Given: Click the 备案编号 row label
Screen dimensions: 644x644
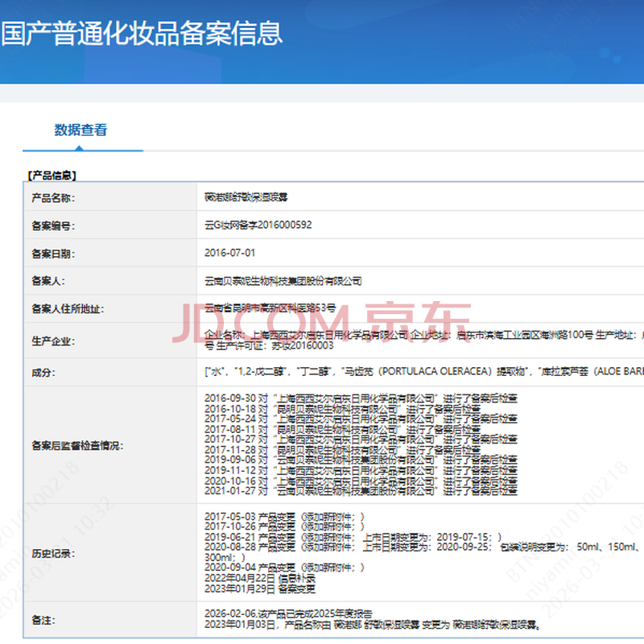Looking at the screenshot, I should tap(53, 225).
